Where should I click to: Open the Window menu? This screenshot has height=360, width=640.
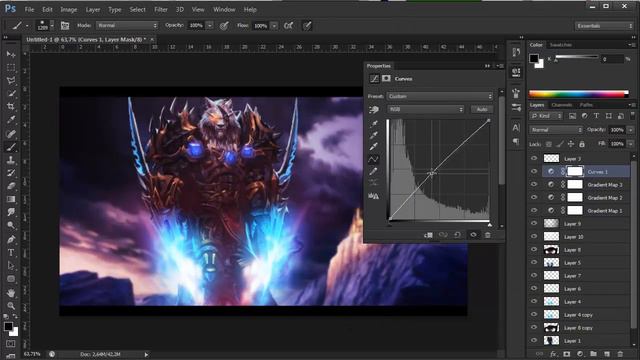(x=224, y=9)
